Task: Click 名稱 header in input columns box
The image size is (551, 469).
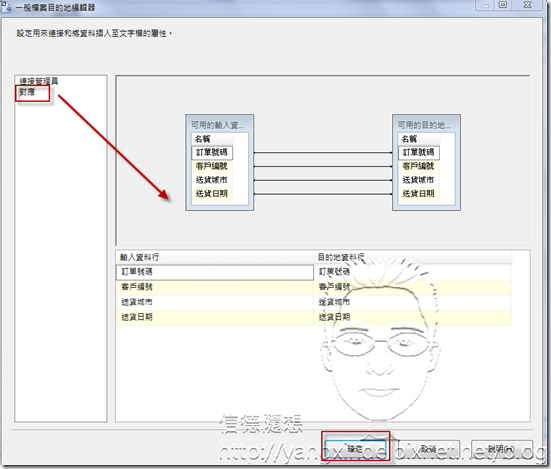Action: [x=212, y=139]
